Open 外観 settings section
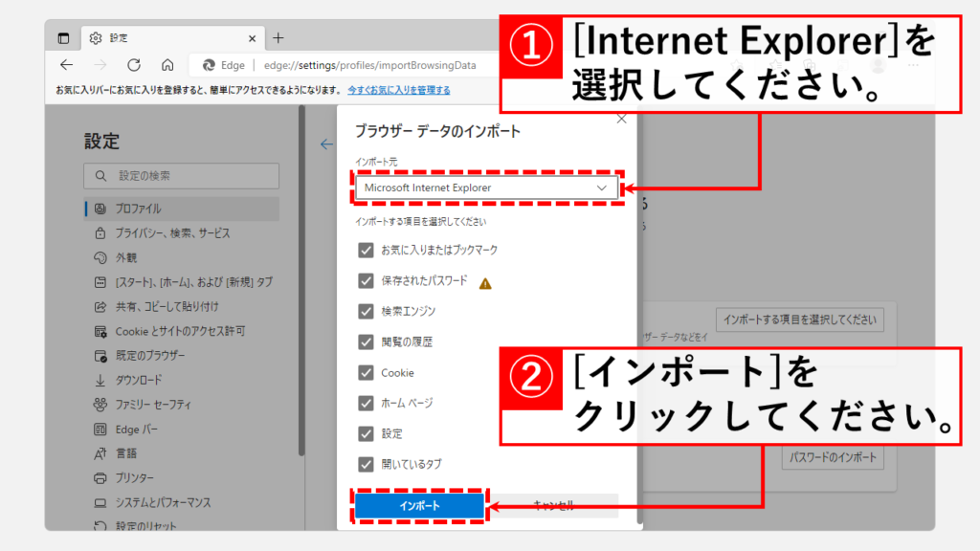The width and height of the screenshot is (980, 551). point(126,257)
